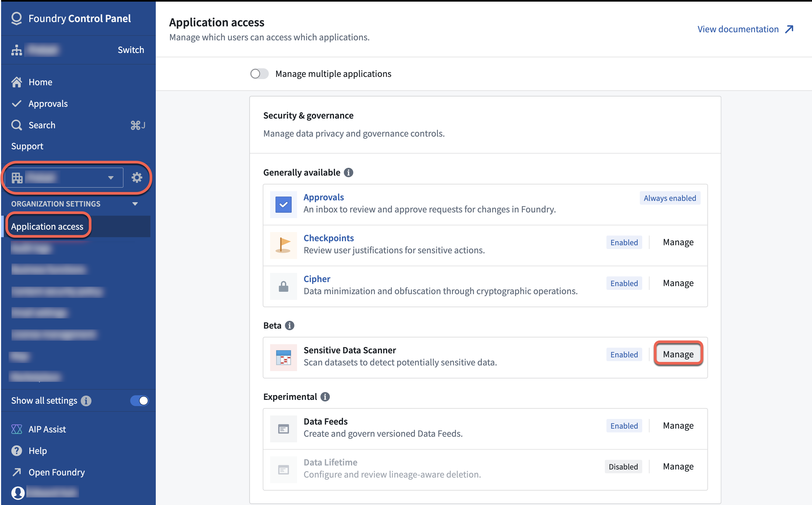Open organization settings gear icon
The image size is (812, 505).
pos(137,177)
